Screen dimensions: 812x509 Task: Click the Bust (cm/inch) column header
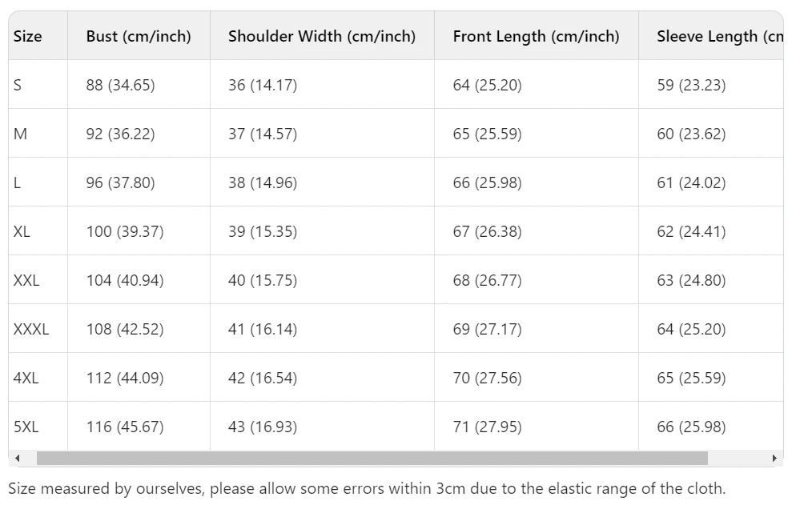pos(139,36)
